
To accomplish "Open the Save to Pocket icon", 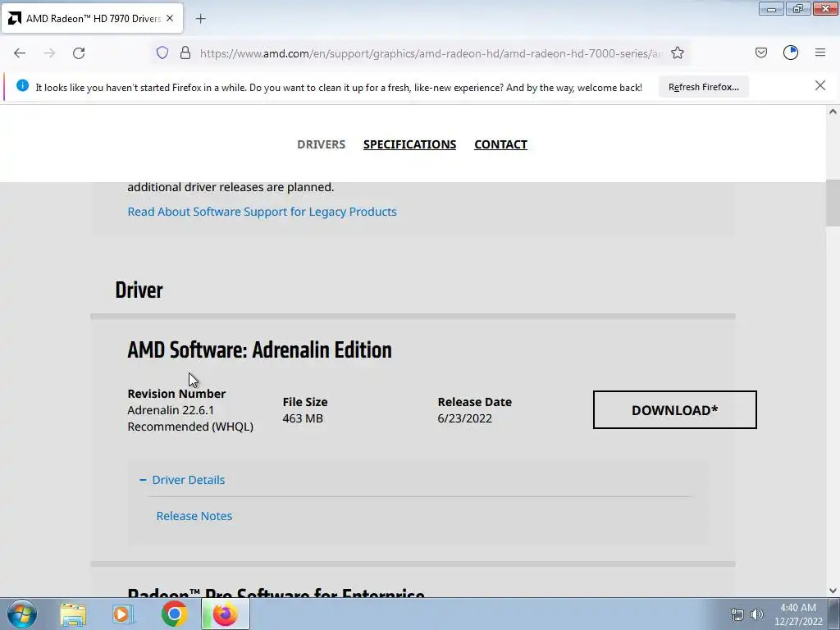I will point(760,52).
